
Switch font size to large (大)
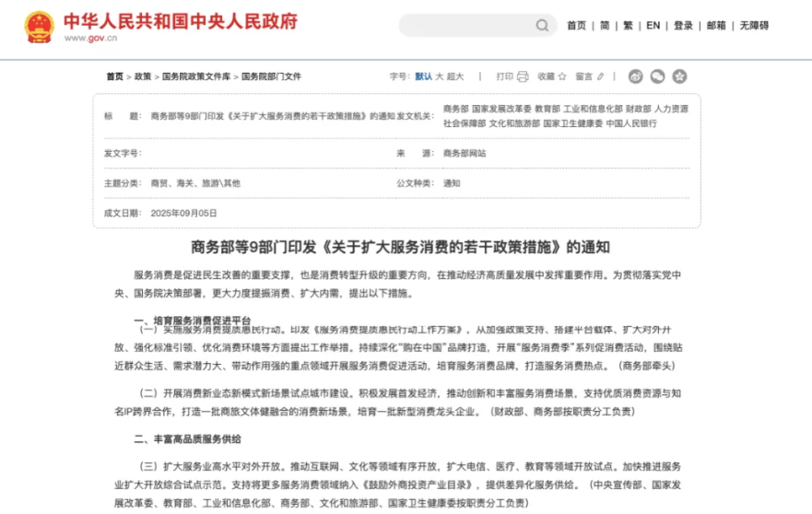tap(439, 76)
